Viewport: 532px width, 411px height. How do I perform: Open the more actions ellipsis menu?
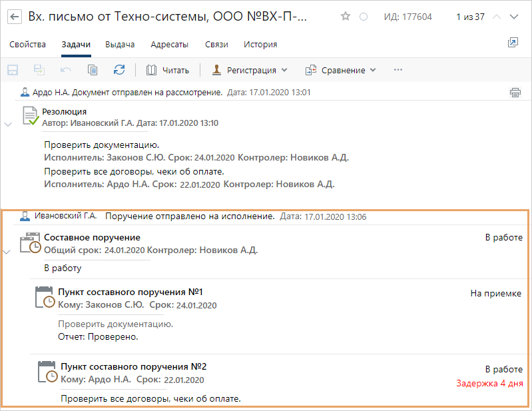point(398,70)
